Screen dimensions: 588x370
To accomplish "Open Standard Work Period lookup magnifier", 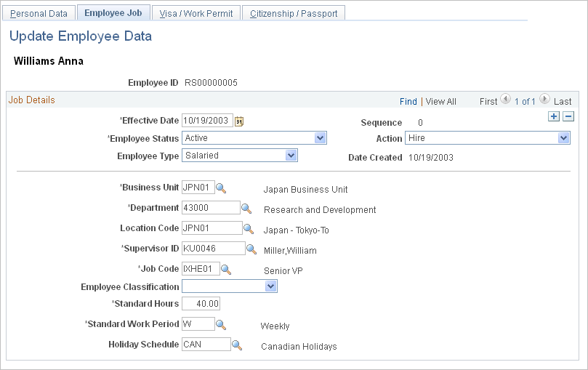I will click(x=221, y=325).
